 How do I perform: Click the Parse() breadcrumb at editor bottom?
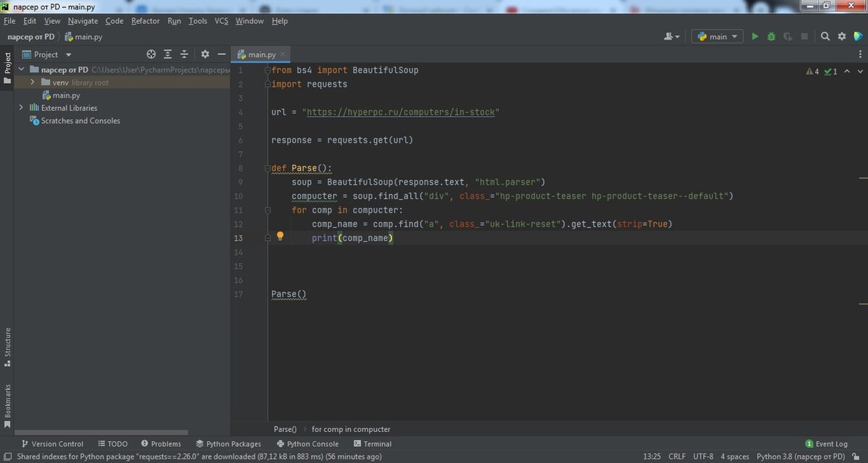coord(285,429)
